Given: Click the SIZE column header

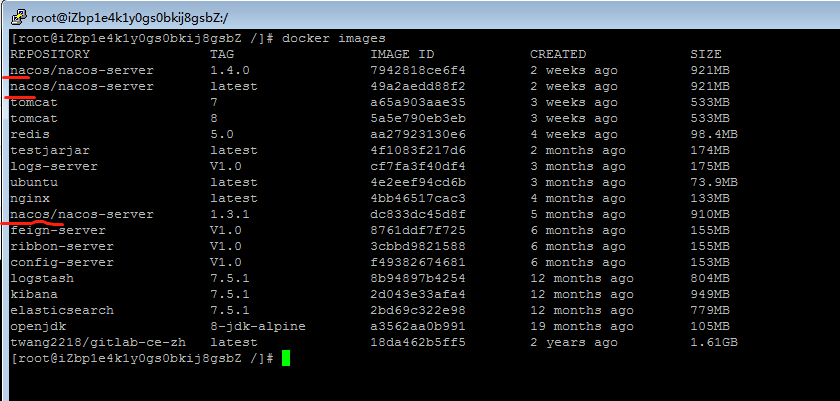Looking at the screenshot, I should coord(706,54).
